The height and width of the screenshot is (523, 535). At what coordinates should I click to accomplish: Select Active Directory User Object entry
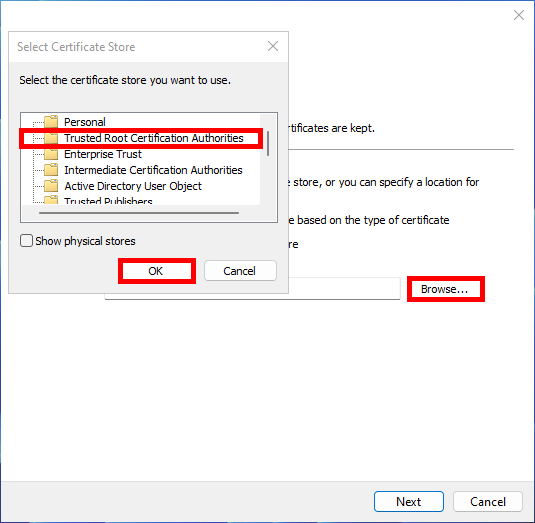(x=133, y=186)
